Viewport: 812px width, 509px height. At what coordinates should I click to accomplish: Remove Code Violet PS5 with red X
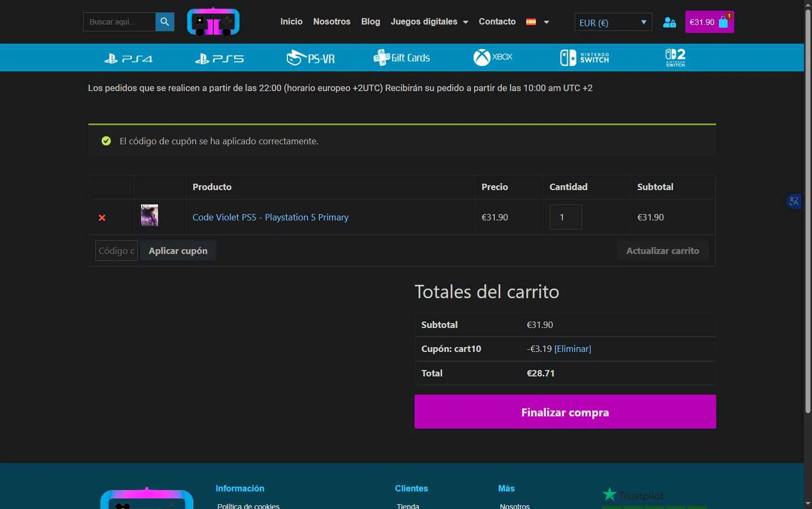[102, 218]
